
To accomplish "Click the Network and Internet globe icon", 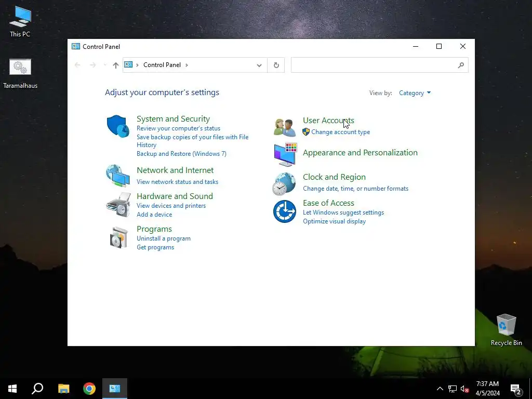I will pos(118,176).
